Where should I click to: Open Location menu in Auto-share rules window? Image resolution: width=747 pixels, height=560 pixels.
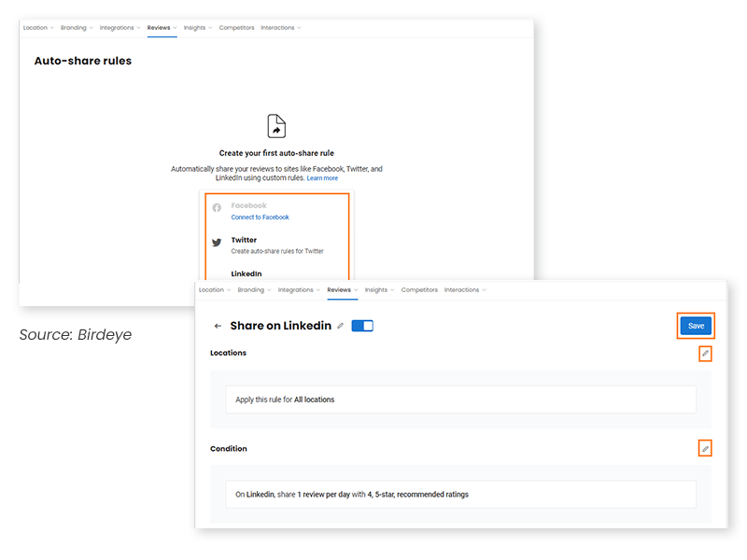click(x=38, y=28)
